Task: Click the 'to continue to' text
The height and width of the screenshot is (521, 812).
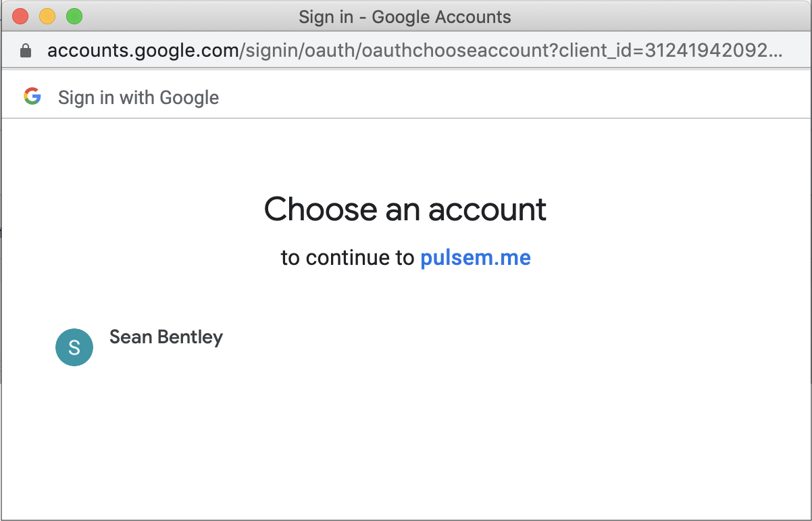Action: [x=348, y=257]
